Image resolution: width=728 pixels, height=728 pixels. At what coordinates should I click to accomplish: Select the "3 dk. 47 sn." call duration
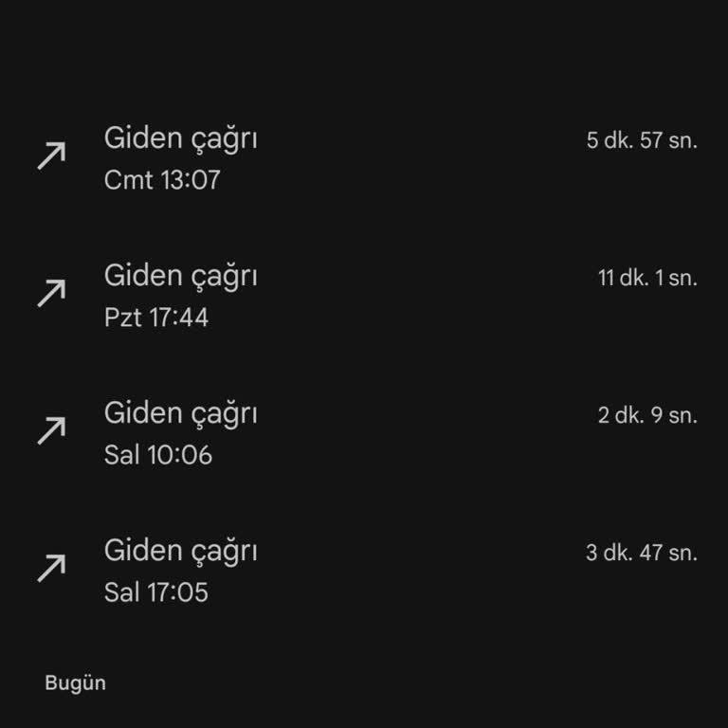click(x=642, y=554)
